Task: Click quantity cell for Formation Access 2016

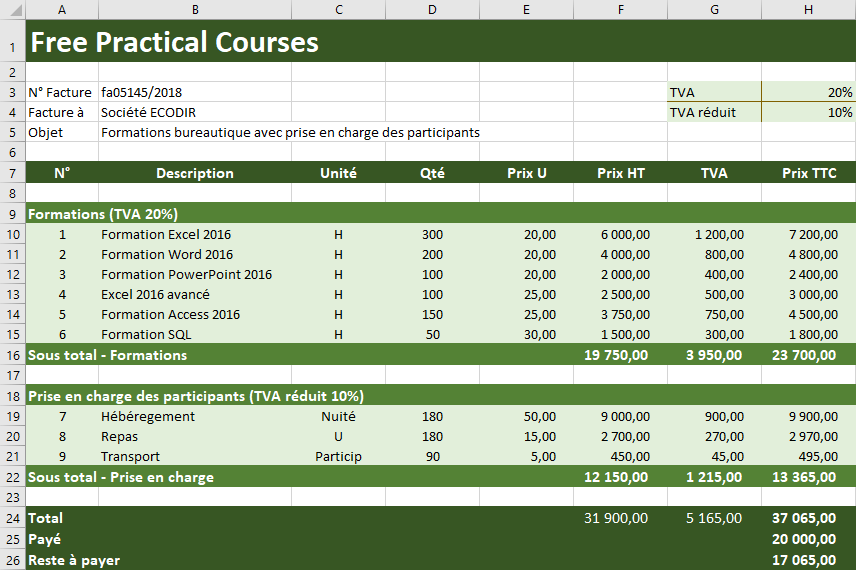Action: (x=432, y=314)
